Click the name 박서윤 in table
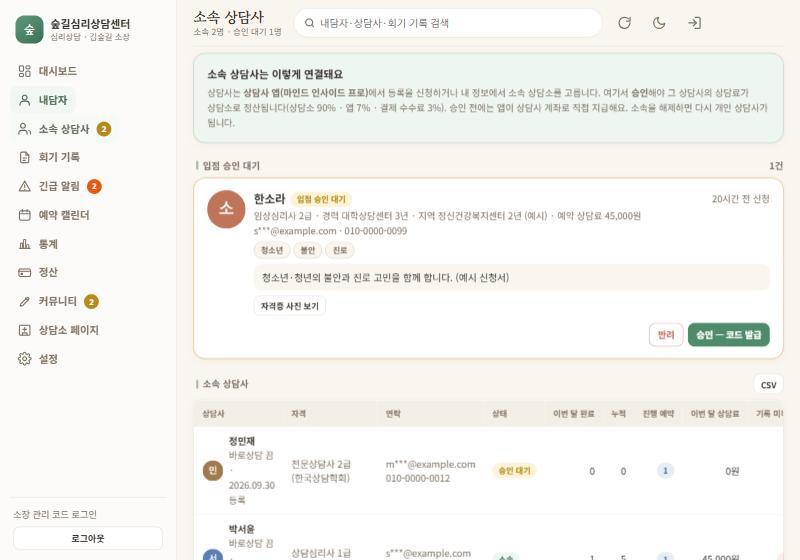This screenshot has height=560, width=800. click(242, 529)
